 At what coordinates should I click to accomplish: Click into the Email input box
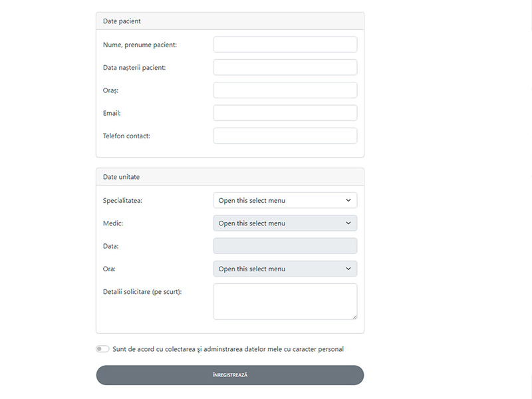tap(285, 112)
